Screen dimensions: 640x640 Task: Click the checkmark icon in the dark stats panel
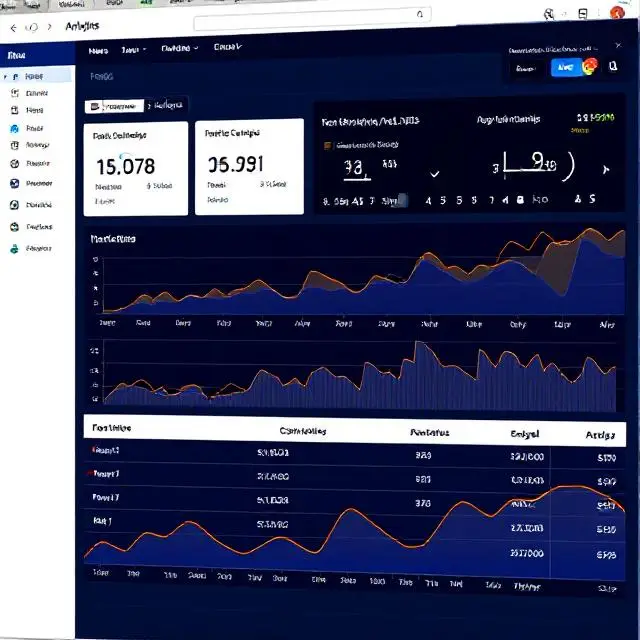[434, 173]
